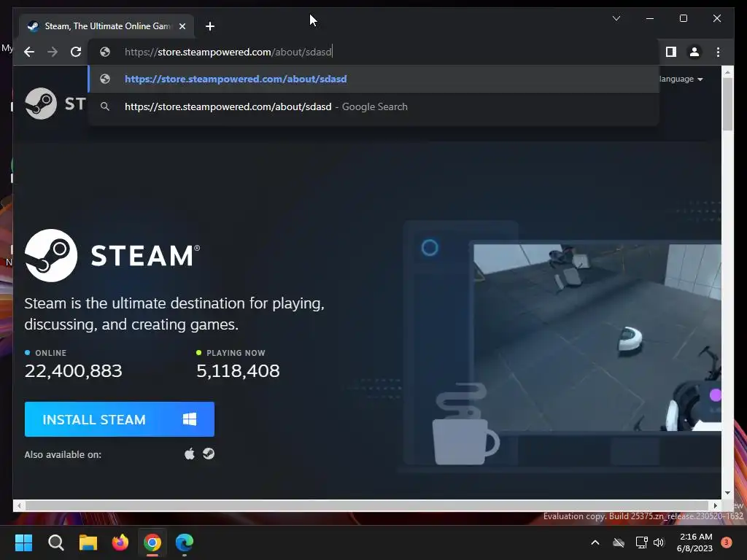Open a new browser tab
747x560 pixels.
pyautogui.click(x=209, y=26)
